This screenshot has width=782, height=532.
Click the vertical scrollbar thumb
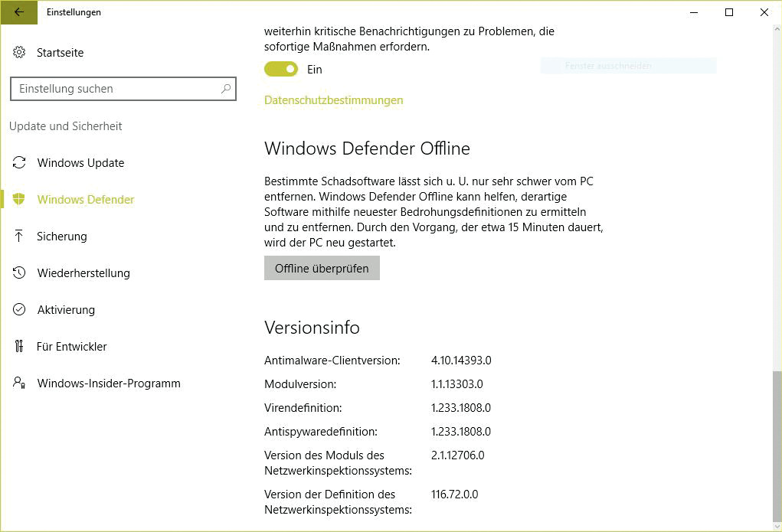pyautogui.click(x=777, y=444)
